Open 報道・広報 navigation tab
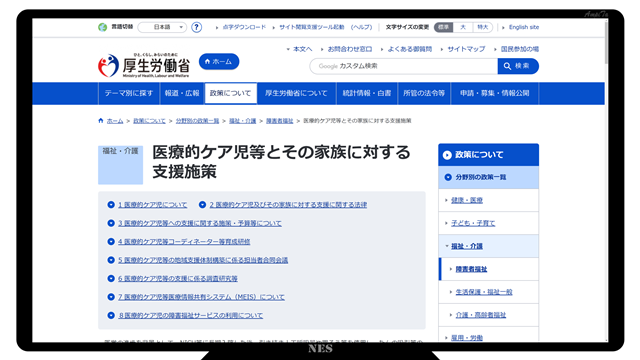The height and width of the screenshot is (360, 640). (182, 93)
